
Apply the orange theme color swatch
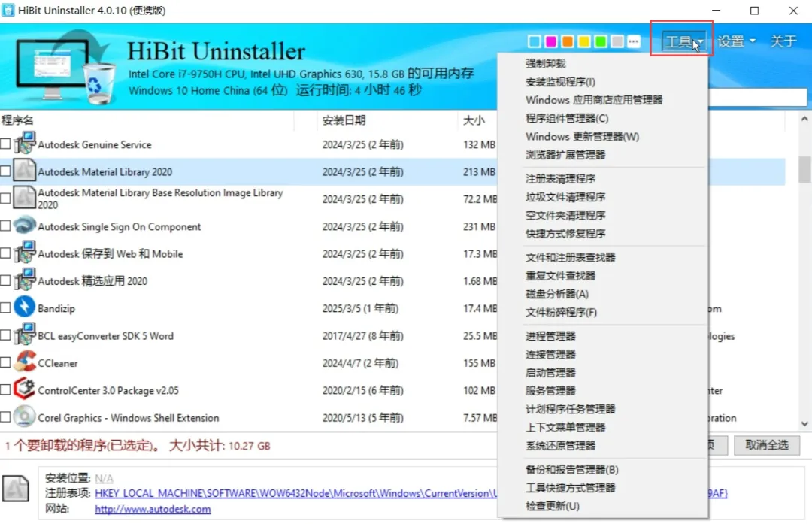pos(568,41)
